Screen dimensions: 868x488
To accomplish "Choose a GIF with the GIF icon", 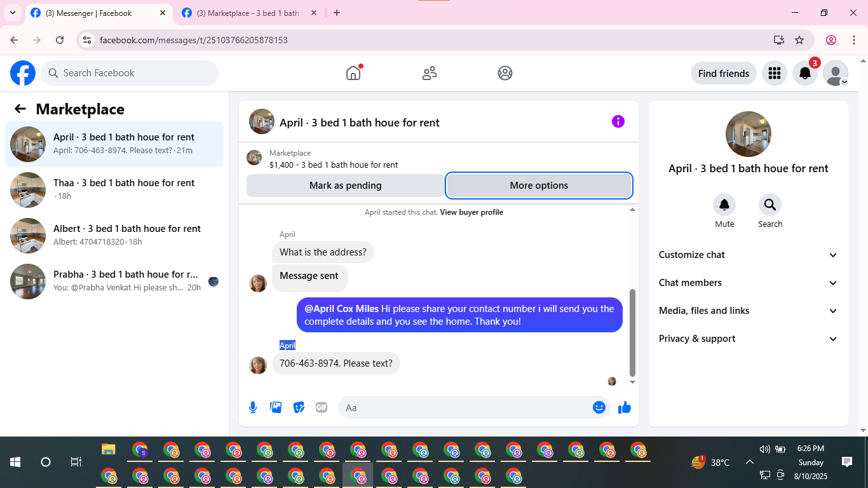I will 322,407.
